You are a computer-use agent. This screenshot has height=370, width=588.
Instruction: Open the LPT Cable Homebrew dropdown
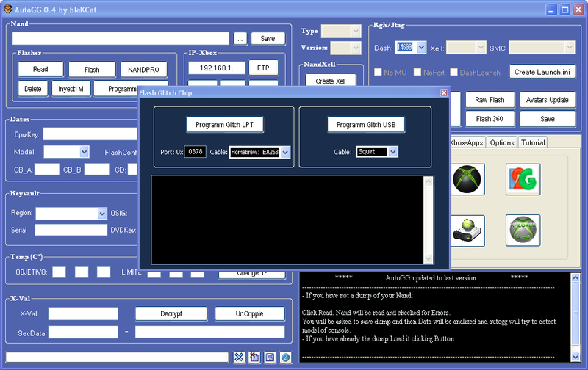(285, 152)
